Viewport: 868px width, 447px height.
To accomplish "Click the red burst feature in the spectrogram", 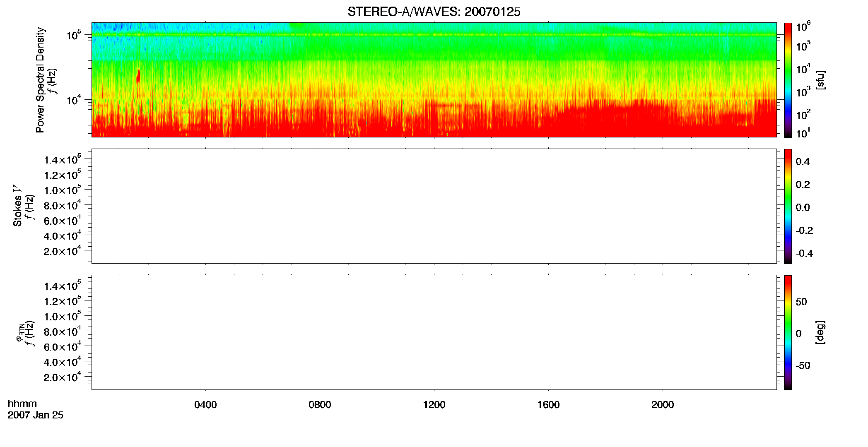I will pyautogui.click(x=138, y=77).
